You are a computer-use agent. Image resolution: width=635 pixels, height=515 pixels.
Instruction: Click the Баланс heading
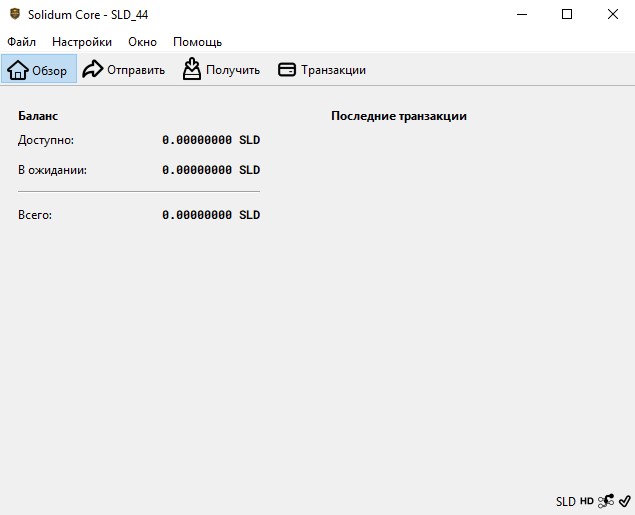38,116
